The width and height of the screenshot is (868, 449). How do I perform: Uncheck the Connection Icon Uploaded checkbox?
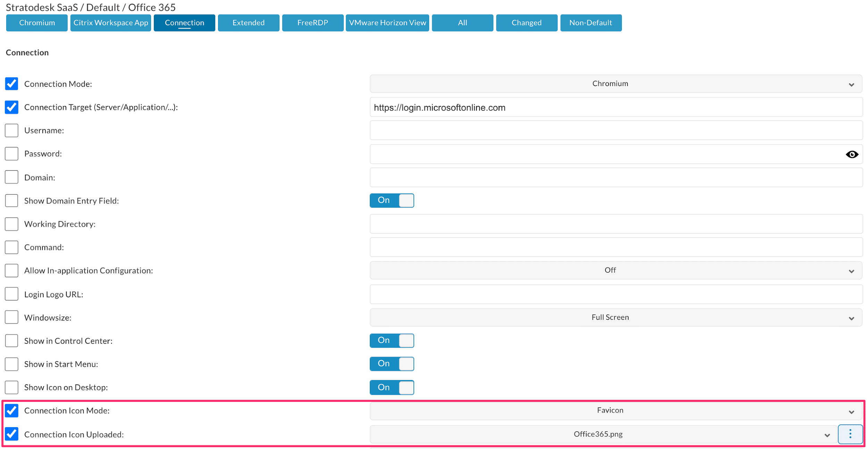[11, 434]
